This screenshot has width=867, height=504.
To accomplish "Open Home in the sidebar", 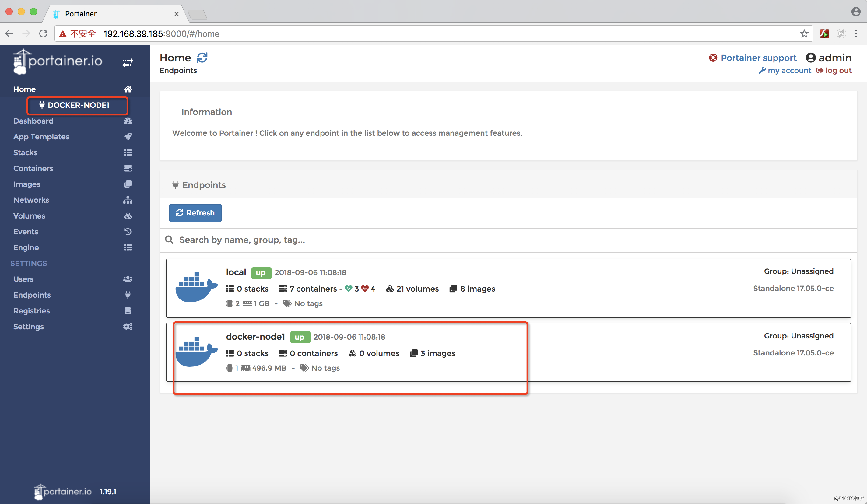I will pos(24,89).
